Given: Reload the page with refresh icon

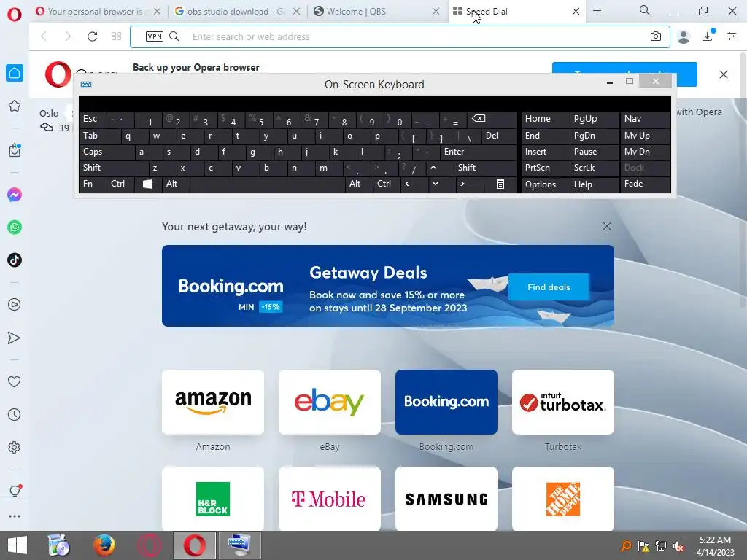Looking at the screenshot, I should pyautogui.click(x=92, y=36).
